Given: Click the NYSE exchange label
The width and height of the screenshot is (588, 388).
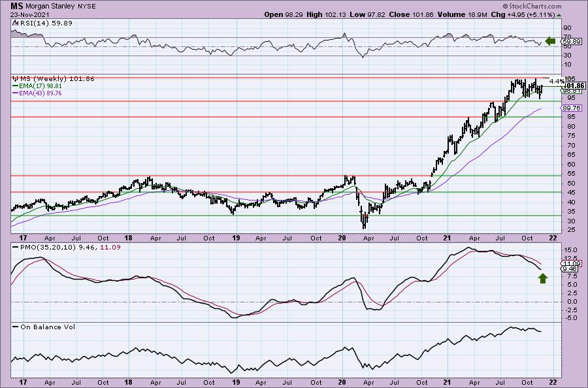Looking at the screenshot, I should [x=86, y=7].
